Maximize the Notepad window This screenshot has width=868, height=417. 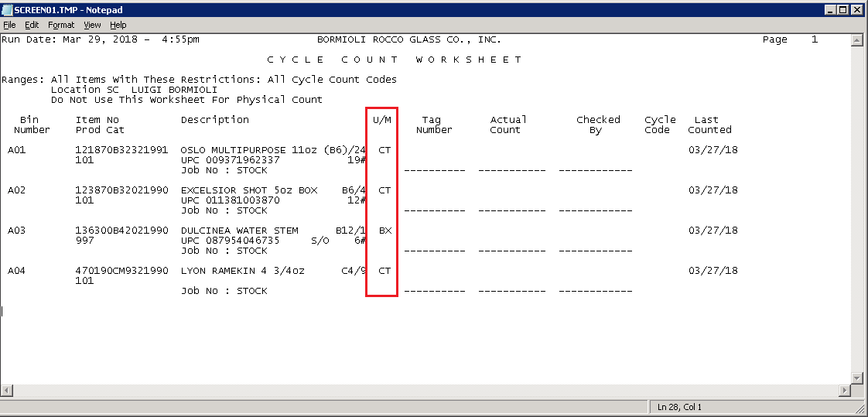click(x=842, y=10)
